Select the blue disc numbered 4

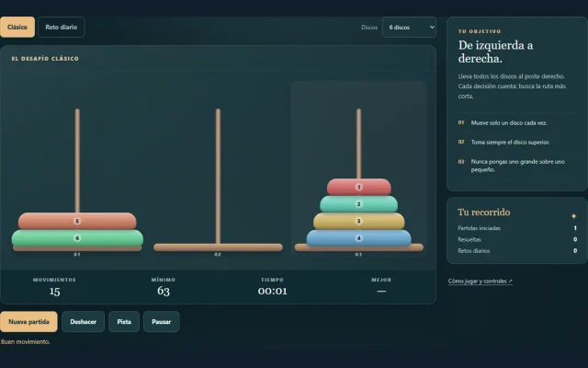(359, 238)
